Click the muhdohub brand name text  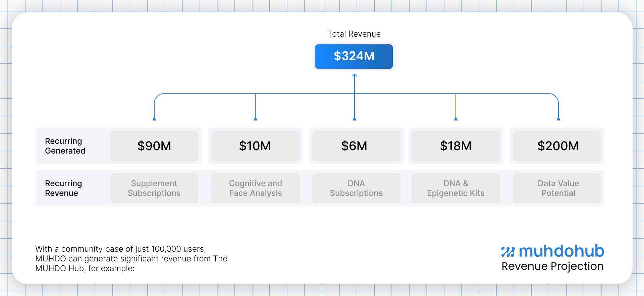[561, 251]
